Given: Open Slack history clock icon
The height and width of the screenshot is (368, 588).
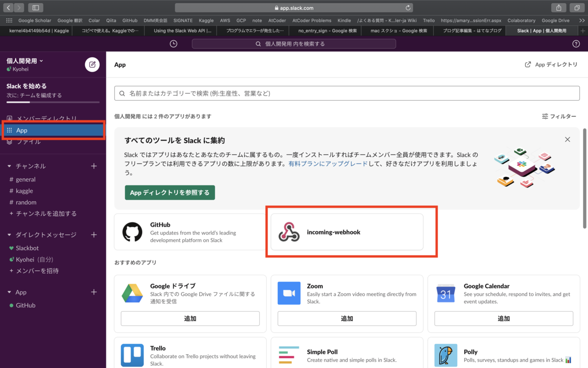Looking at the screenshot, I should [173, 44].
